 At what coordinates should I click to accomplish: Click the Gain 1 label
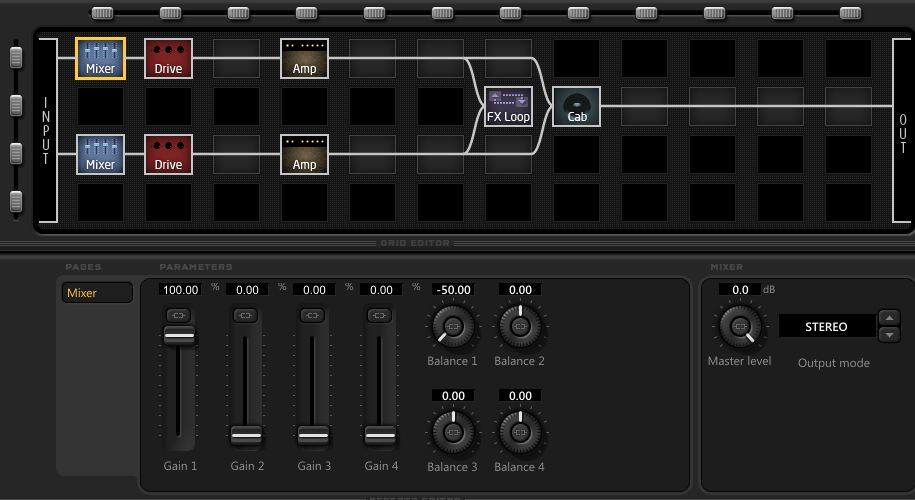tap(180, 466)
